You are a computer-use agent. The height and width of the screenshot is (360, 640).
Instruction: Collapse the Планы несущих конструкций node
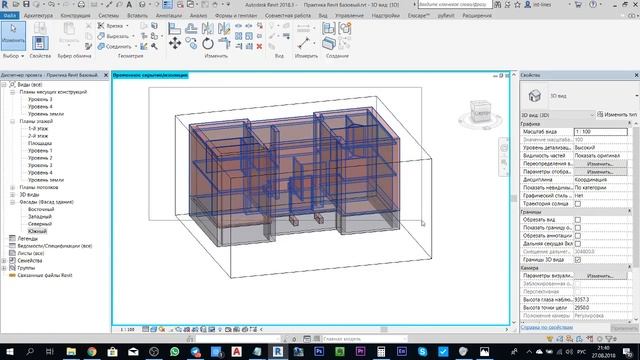coord(12,92)
